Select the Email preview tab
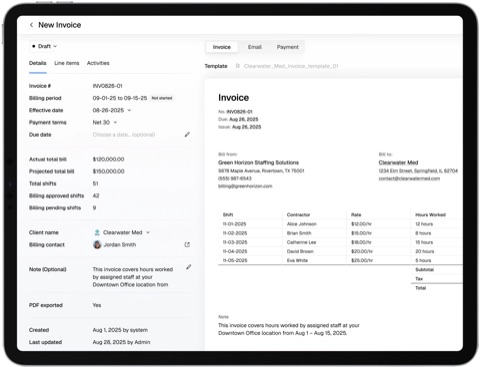Image resolution: width=480 pixels, height=367 pixels. tap(255, 47)
